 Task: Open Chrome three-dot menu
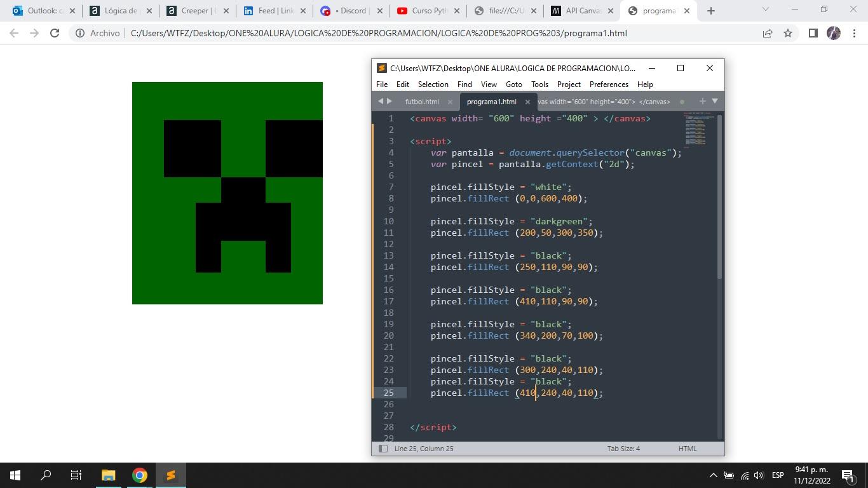[854, 33]
